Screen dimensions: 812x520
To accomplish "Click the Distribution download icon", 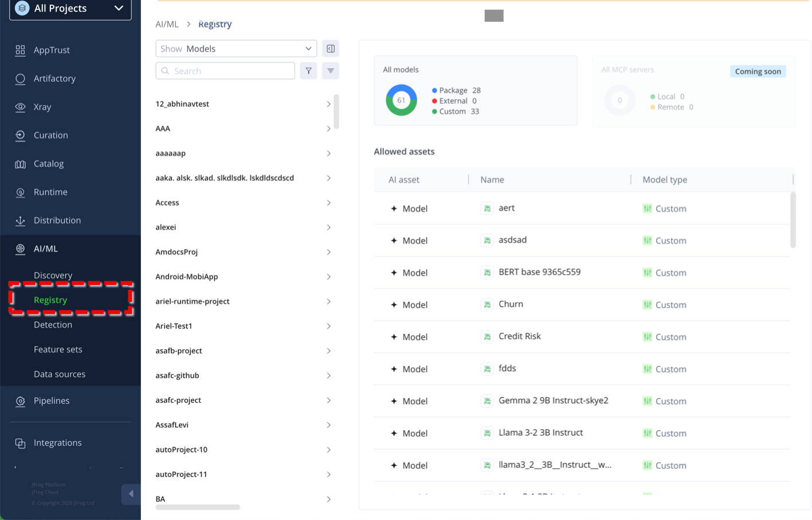I will 20,220.
